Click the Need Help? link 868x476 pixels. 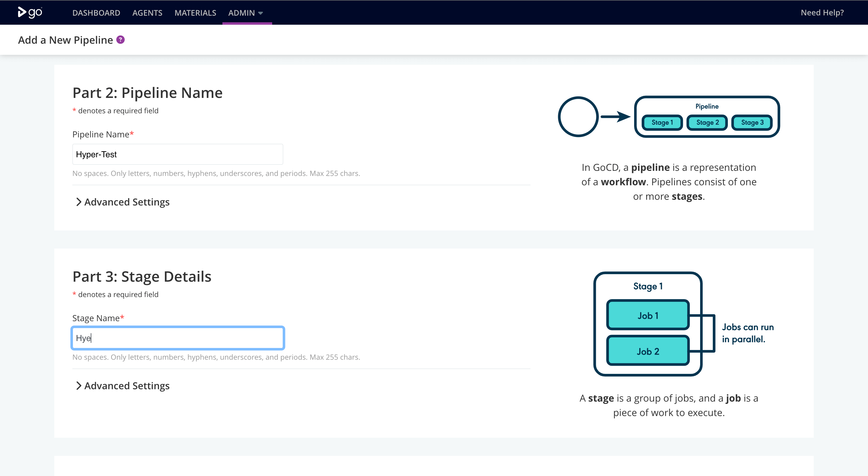tap(822, 12)
